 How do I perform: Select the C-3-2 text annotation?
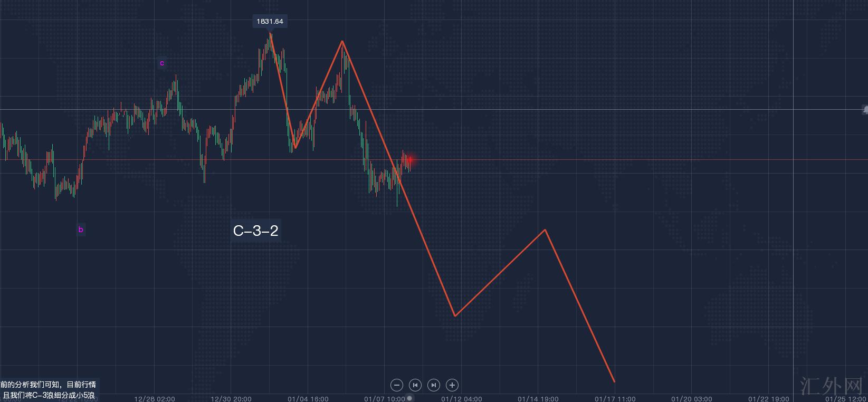coord(255,231)
